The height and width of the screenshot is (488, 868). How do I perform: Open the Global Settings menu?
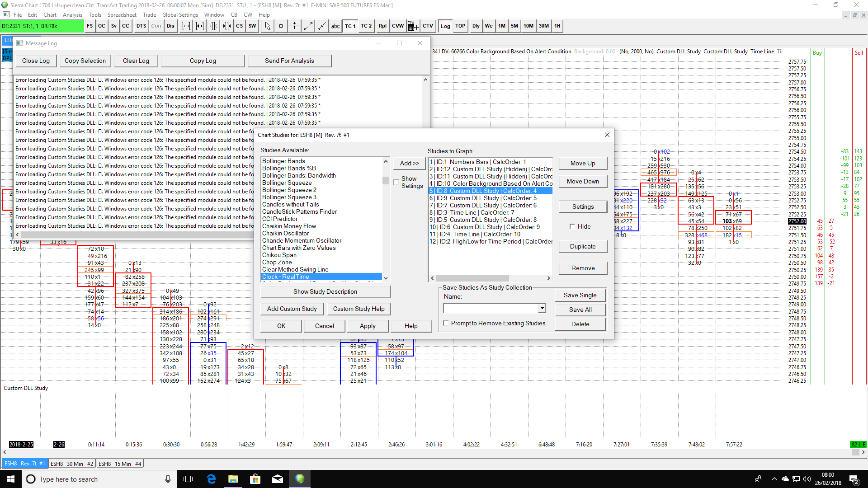(180, 14)
